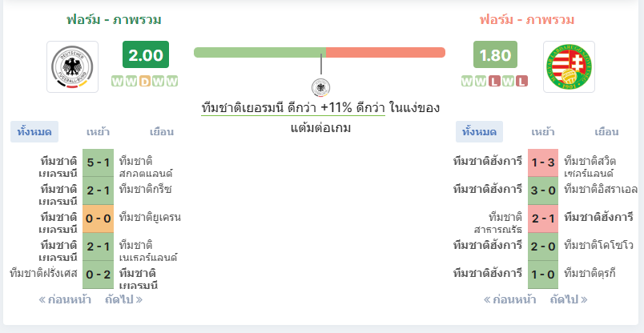The width and height of the screenshot is (644, 333).
Task: Click Germany's orange D form badge
Action: (144, 82)
